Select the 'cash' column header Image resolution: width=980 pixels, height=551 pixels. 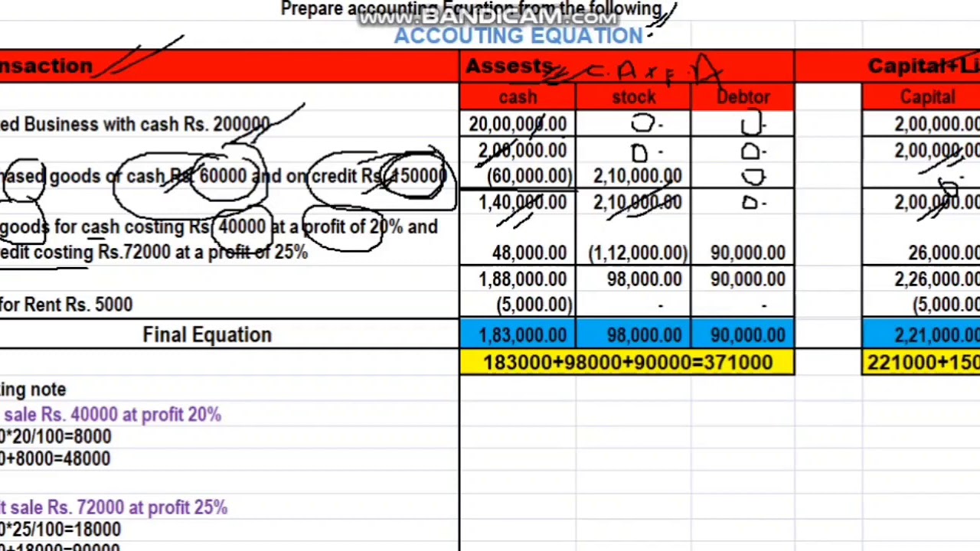coord(518,97)
